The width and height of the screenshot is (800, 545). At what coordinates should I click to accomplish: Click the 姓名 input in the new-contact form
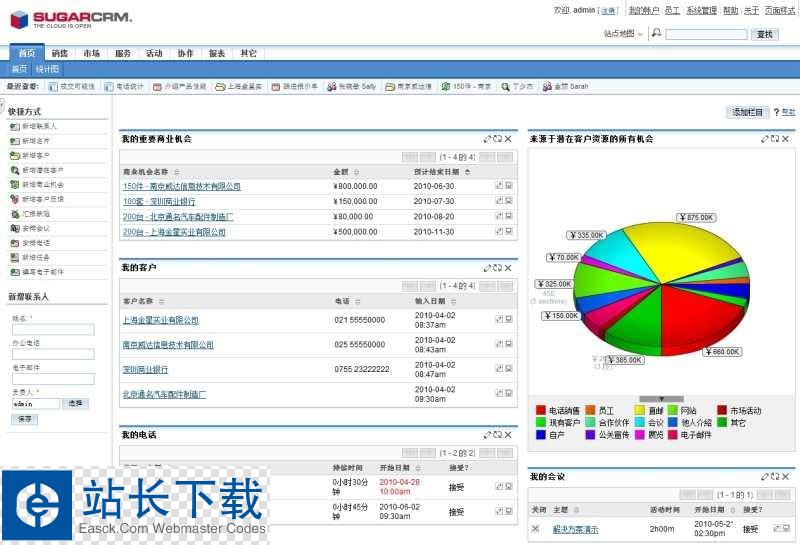tap(53, 330)
